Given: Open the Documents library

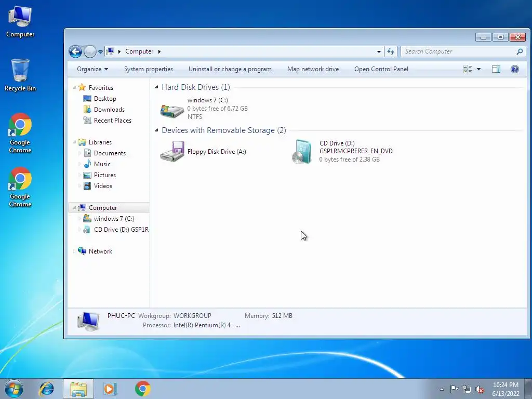Looking at the screenshot, I should pyautogui.click(x=110, y=153).
